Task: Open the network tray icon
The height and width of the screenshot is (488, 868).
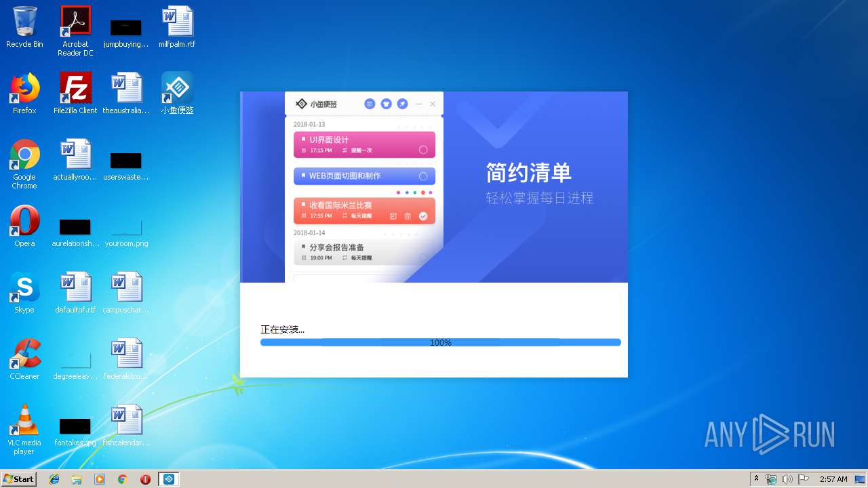Action: click(x=771, y=479)
